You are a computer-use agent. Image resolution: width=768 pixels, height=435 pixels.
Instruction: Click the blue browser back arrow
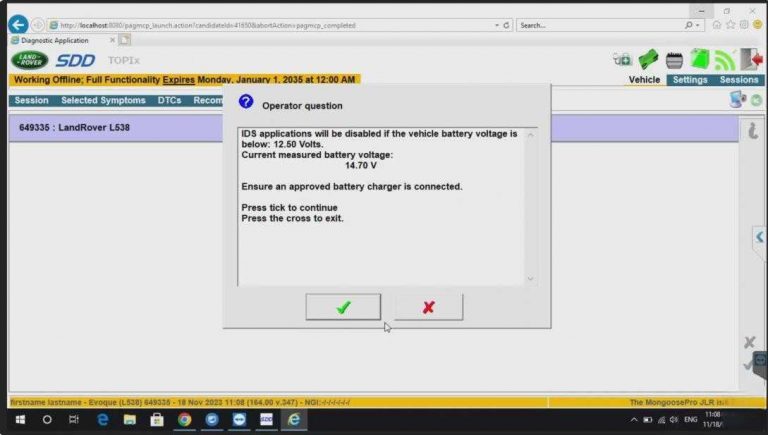[17, 25]
